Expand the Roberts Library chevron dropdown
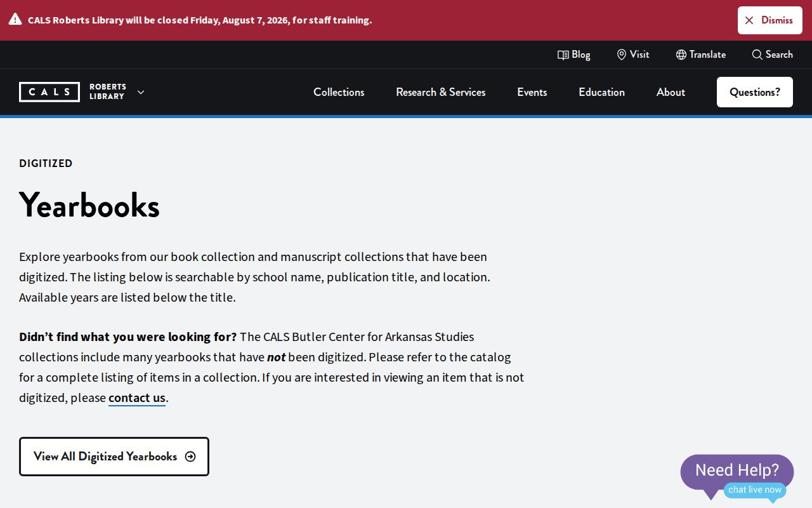812x508 pixels. pyautogui.click(x=141, y=92)
